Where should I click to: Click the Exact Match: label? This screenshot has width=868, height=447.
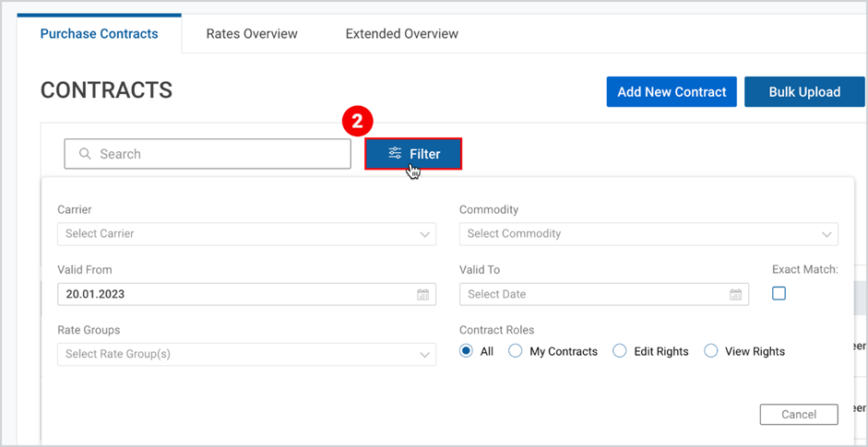click(x=805, y=270)
